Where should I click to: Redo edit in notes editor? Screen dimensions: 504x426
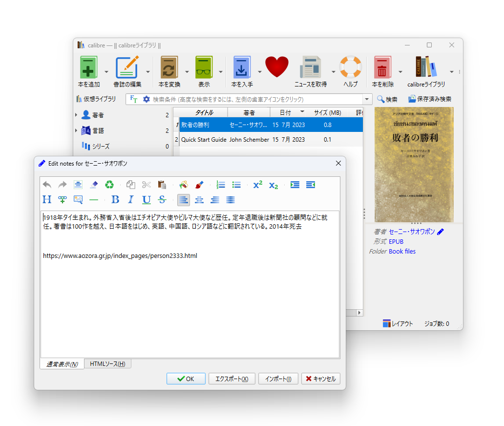pos(63,185)
